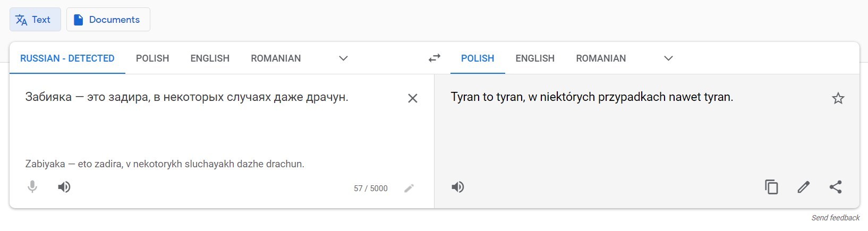
Task: Suggest an edit to the translation
Action: [803, 187]
